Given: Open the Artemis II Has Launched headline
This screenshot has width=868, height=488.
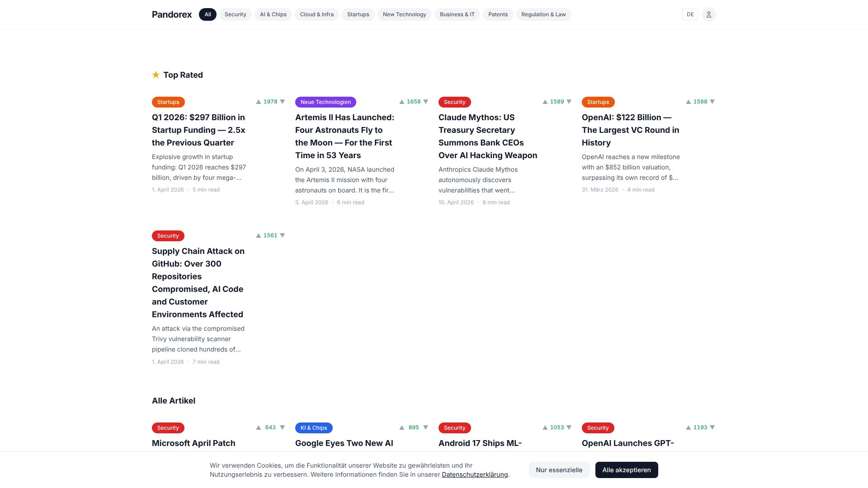Looking at the screenshot, I should [x=344, y=136].
